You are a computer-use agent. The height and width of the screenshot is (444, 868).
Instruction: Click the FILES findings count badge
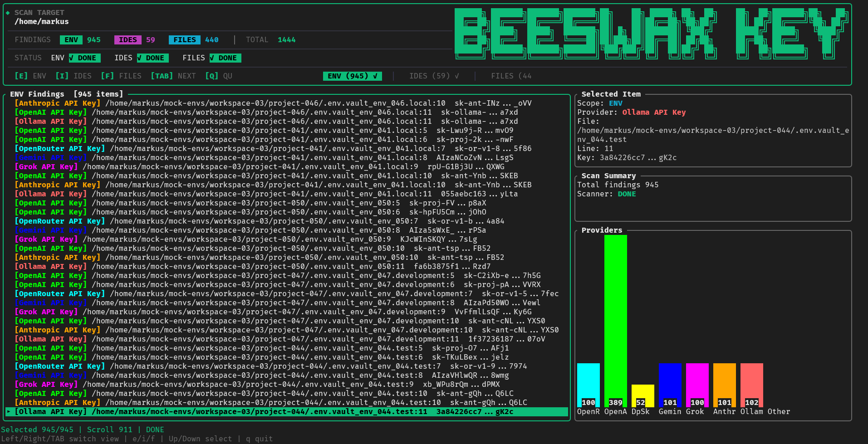185,40
